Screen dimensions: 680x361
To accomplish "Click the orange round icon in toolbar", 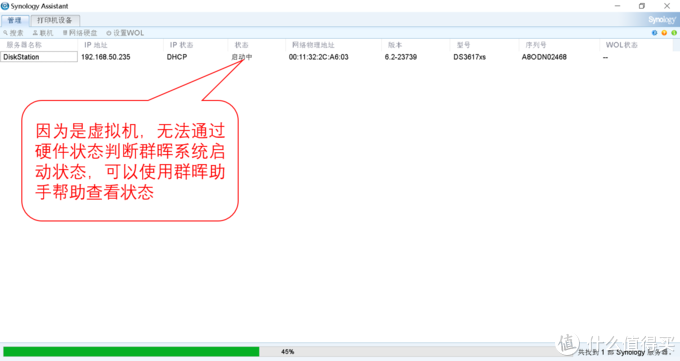I will point(664,33).
